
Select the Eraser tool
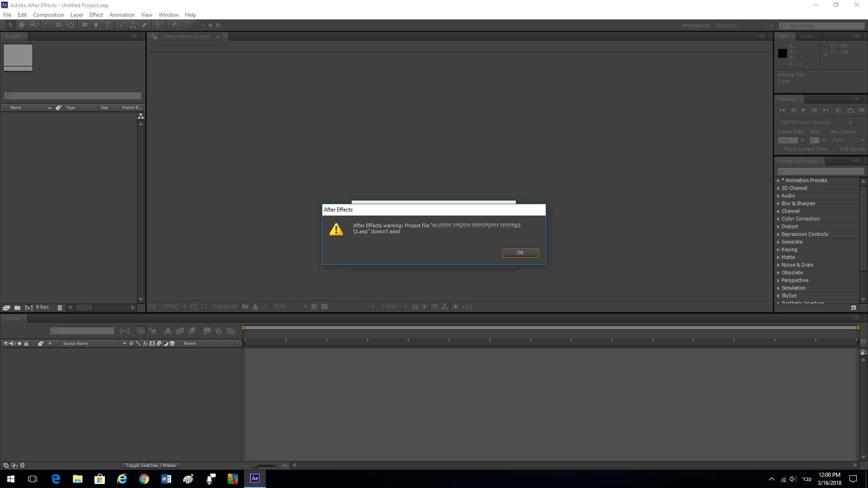point(145,25)
